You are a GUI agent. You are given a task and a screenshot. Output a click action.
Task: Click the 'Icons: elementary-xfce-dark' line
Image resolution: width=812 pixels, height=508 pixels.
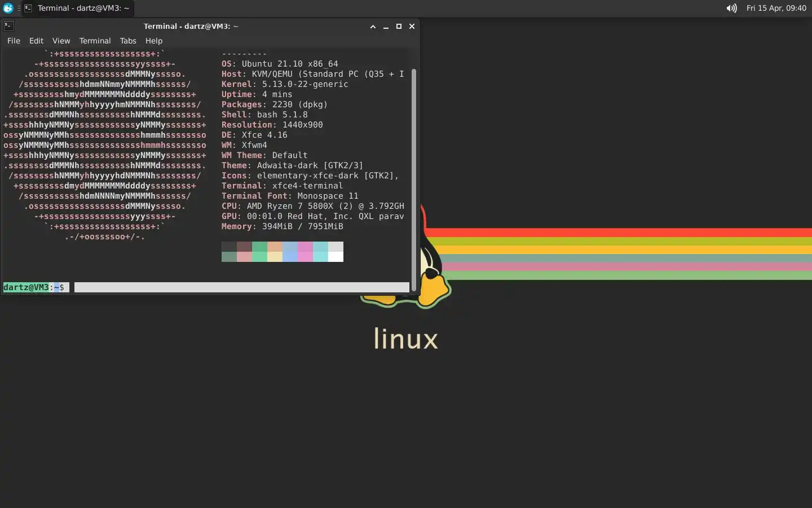(x=310, y=176)
